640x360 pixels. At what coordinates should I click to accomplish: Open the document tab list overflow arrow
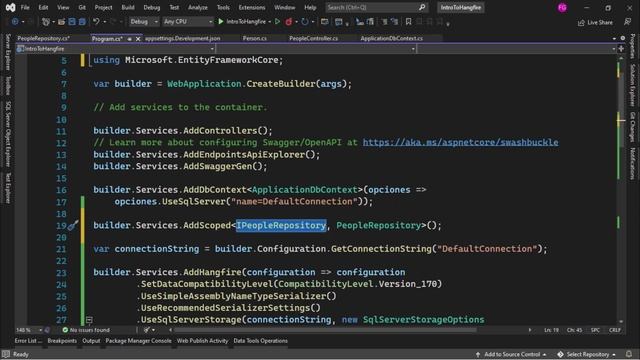614,38
